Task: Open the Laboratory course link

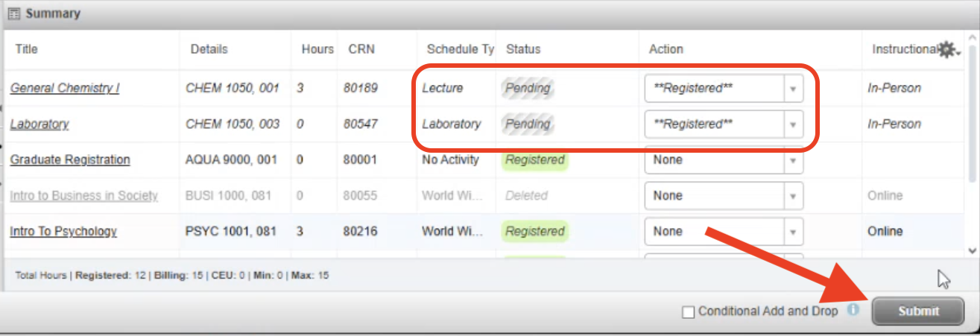Action: coord(39,124)
